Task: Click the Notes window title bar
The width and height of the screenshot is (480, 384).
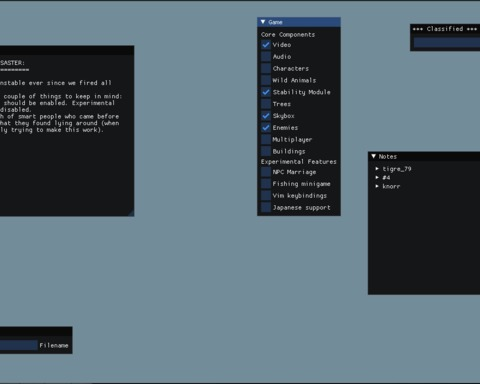Action: (424, 156)
